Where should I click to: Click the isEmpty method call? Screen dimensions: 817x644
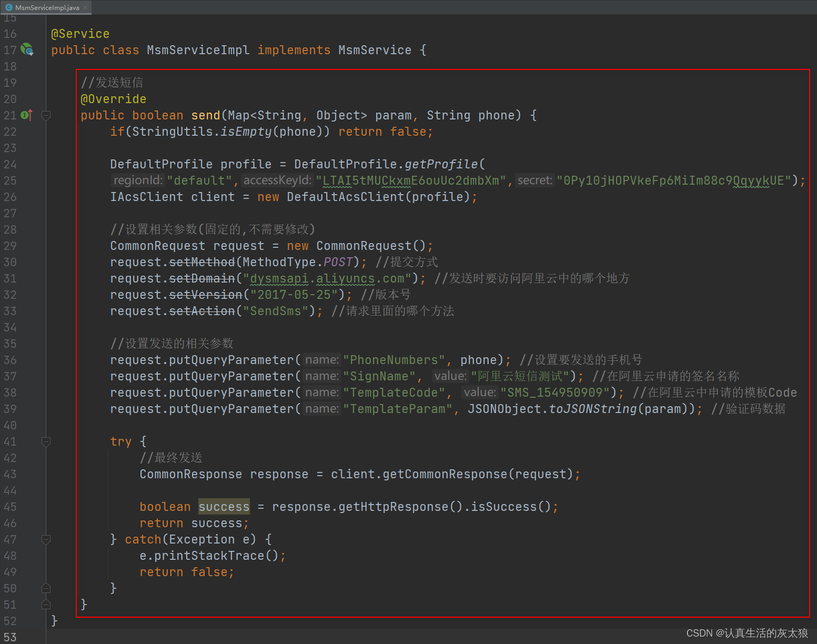(246, 132)
